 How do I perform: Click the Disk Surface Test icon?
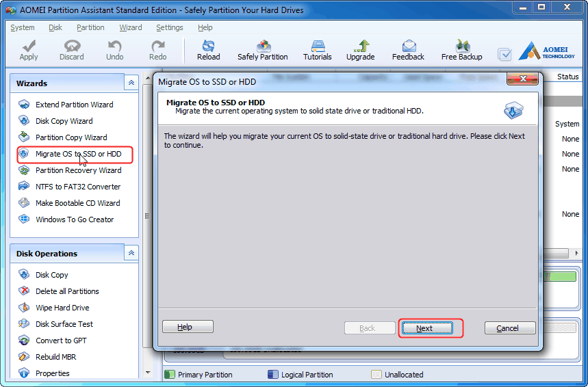pos(24,323)
